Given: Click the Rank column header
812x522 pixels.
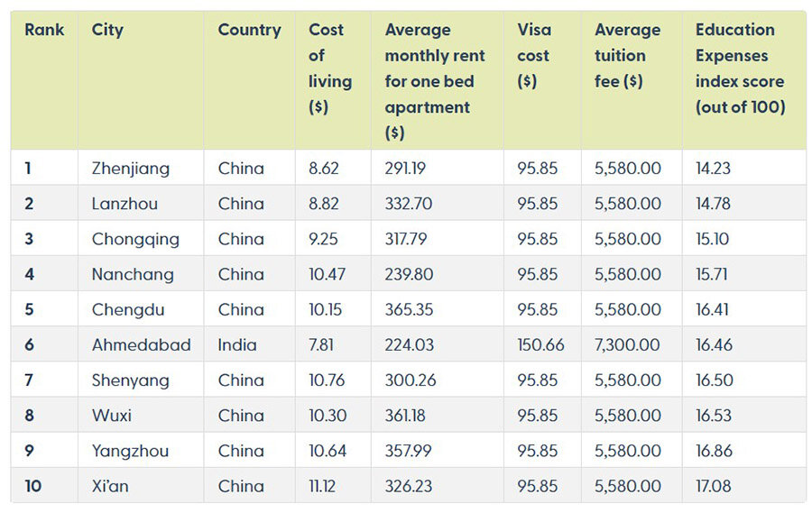Looking at the screenshot, I should [x=44, y=30].
